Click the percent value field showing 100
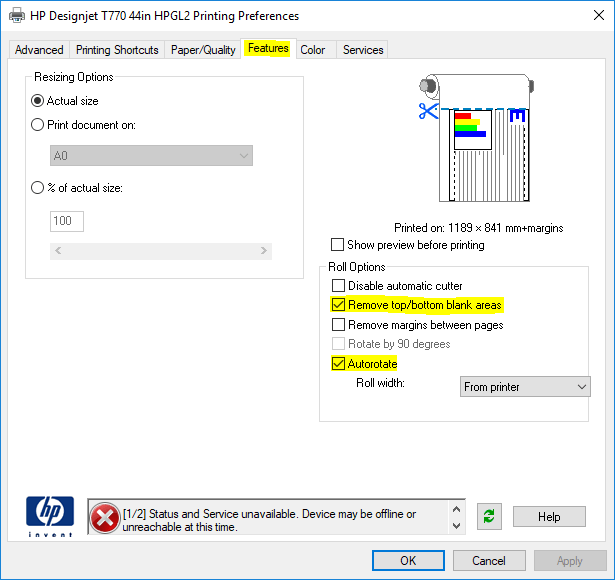 (67, 221)
